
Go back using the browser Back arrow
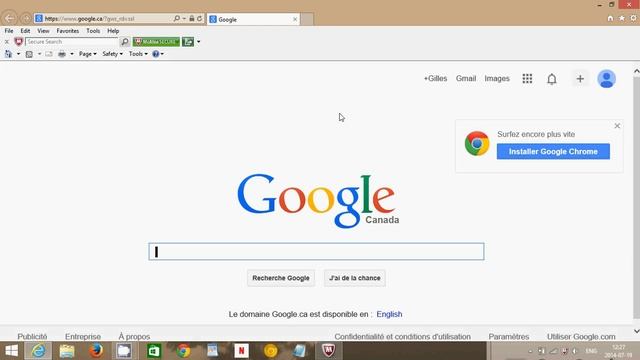[9, 18]
